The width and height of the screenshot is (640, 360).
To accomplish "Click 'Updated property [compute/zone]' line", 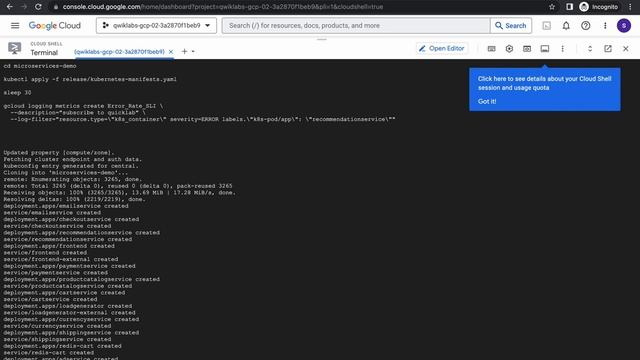I will click(x=59, y=153).
